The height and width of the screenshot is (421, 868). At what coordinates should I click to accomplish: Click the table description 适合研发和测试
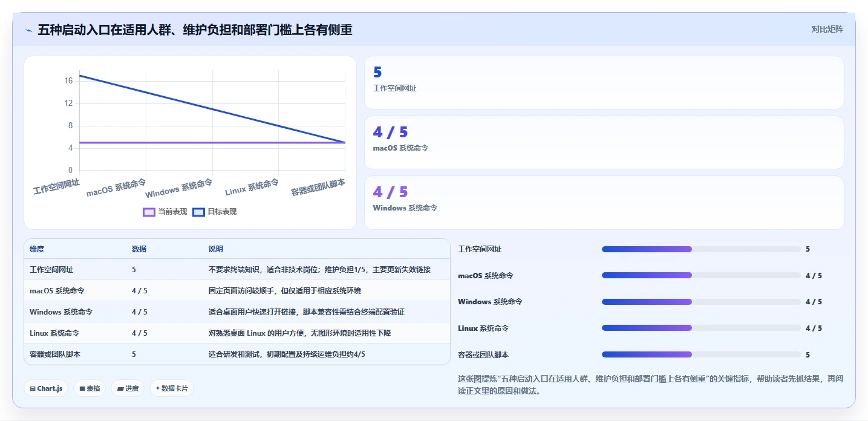pyautogui.click(x=287, y=354)
